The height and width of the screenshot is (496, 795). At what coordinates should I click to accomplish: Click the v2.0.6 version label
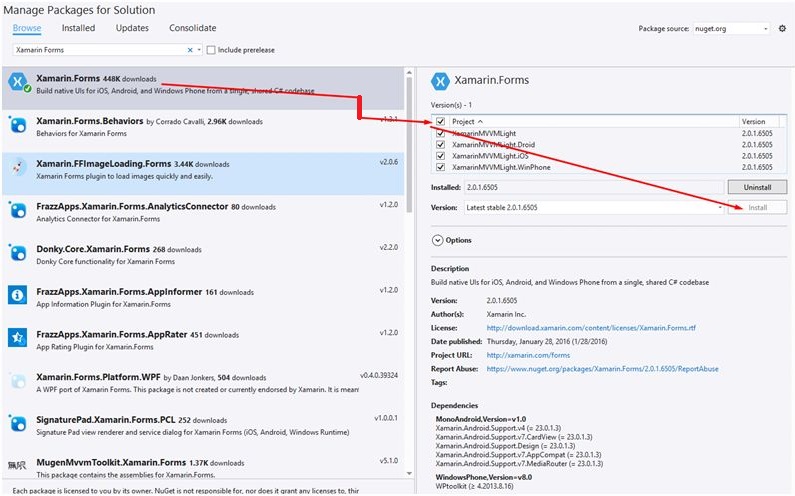tap(388, 162)
